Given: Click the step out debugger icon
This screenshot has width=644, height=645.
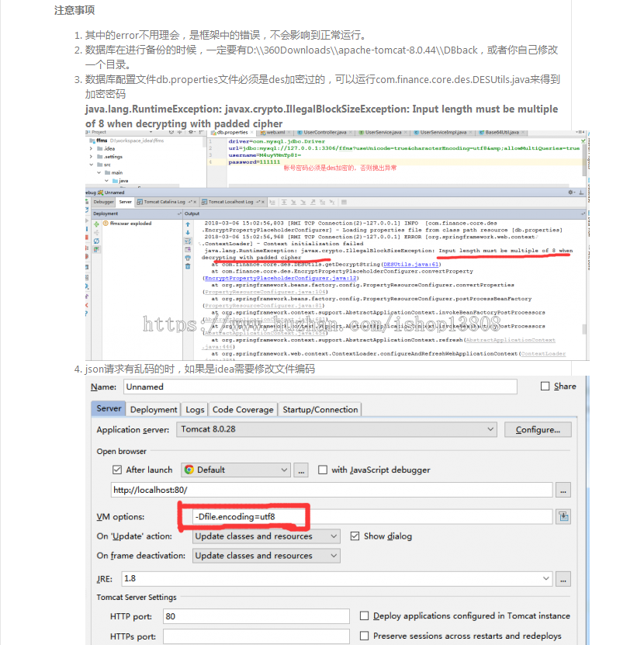Looking at the screenshot, I should click(x=313, y=202).
